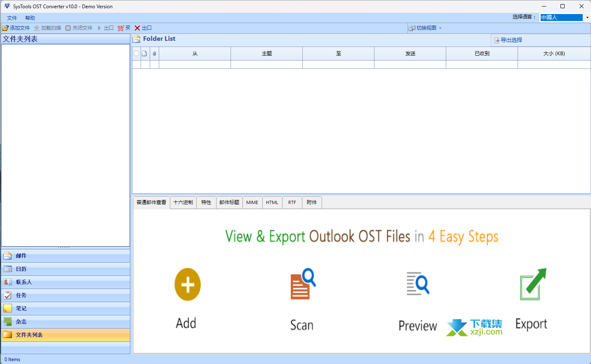Open the 联系人 (Contacts) section in sidebar

66,282
